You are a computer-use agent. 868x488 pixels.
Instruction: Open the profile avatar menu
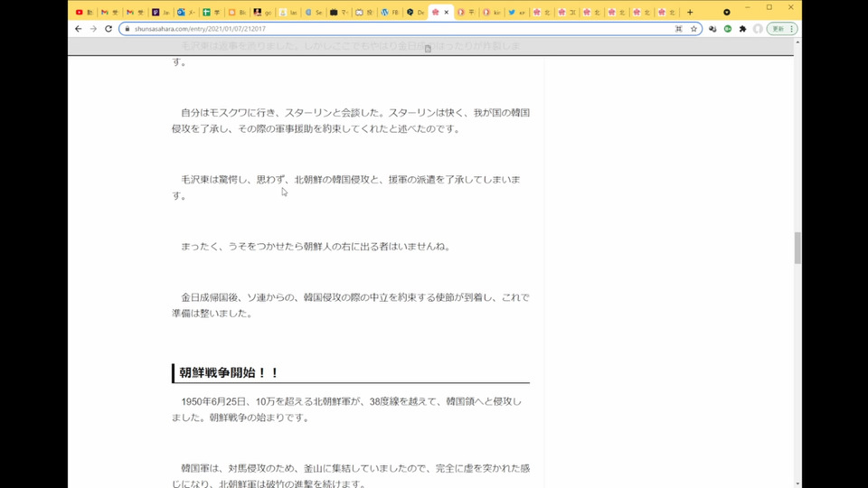(x=758, y=29)
